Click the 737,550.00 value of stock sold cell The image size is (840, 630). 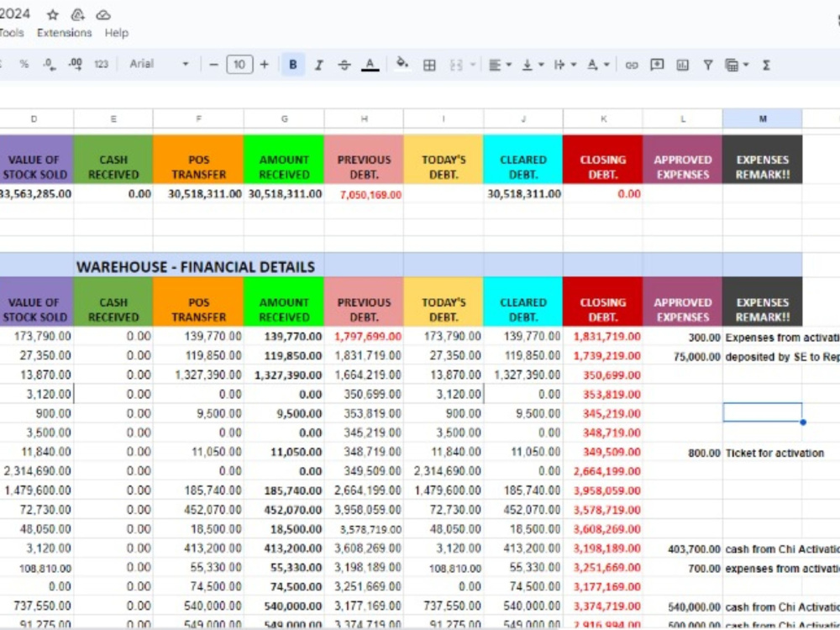[x=36, y=606]
